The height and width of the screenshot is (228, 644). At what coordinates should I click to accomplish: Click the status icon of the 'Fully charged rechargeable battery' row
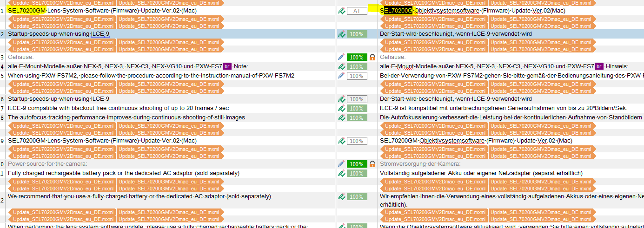(x=341, y=173)
